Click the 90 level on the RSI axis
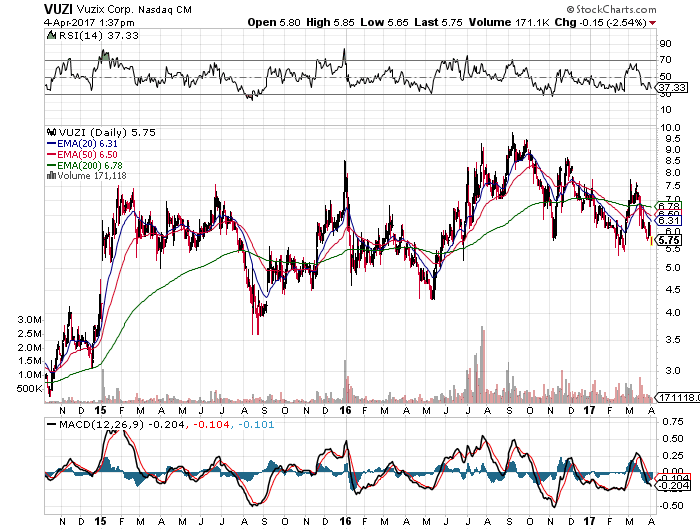Image resolution: width=700 pixels, height=530 pixels. coord(665,44)
